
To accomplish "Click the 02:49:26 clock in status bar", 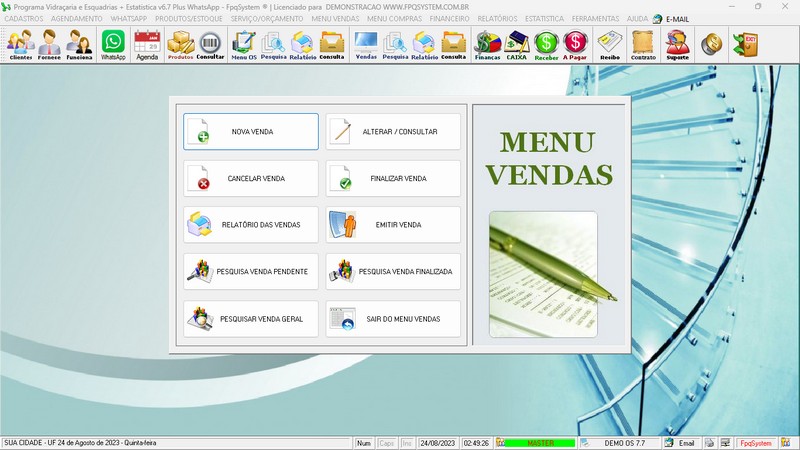I will [476, 443].
